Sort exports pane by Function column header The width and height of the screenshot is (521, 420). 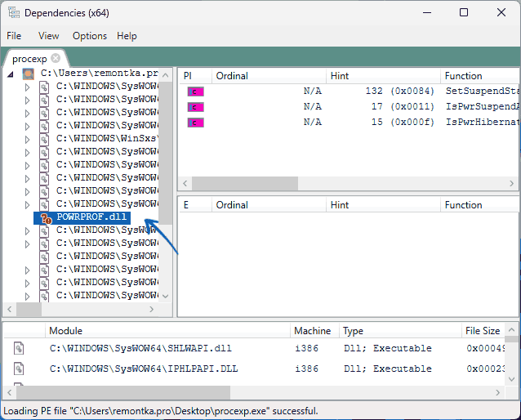(x=479, y=205)
